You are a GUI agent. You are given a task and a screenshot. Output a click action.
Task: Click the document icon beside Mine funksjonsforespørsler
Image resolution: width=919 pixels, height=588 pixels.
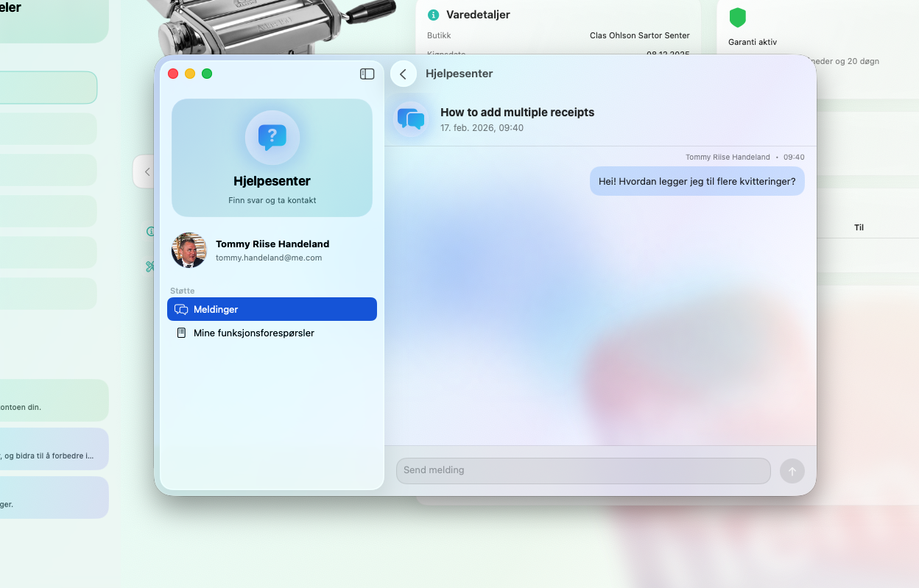181,333
